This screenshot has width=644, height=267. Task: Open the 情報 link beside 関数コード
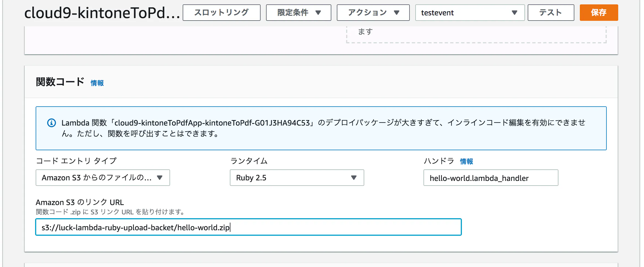click(97, 83)
